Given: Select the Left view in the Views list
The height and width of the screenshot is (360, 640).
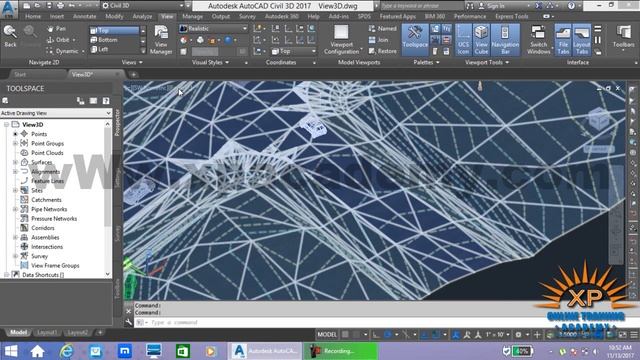Looking at the screenshot, I should [114, 49].
